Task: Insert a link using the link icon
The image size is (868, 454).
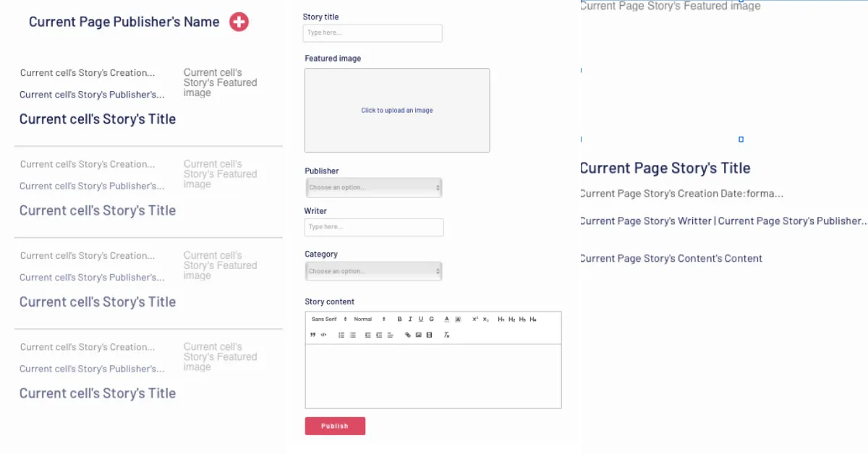Action: (x=408, y=335)
